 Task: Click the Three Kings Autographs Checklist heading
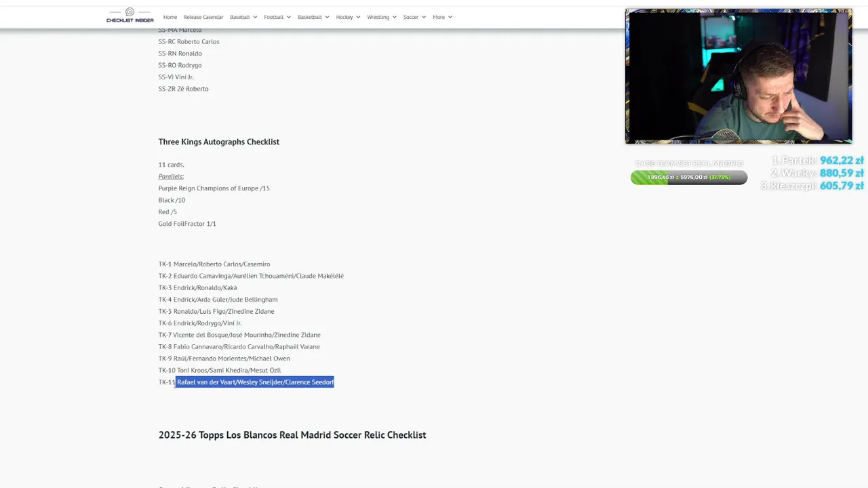(219, 142)
